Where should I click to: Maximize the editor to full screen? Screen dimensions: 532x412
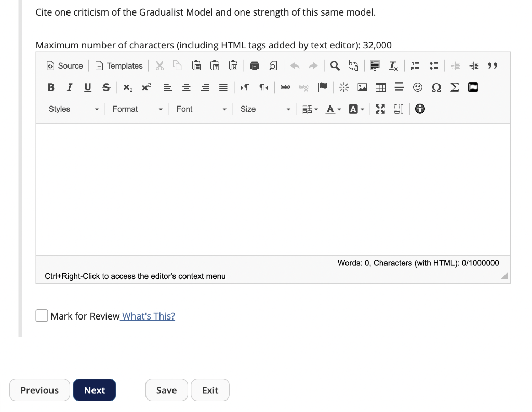point(380,109)
